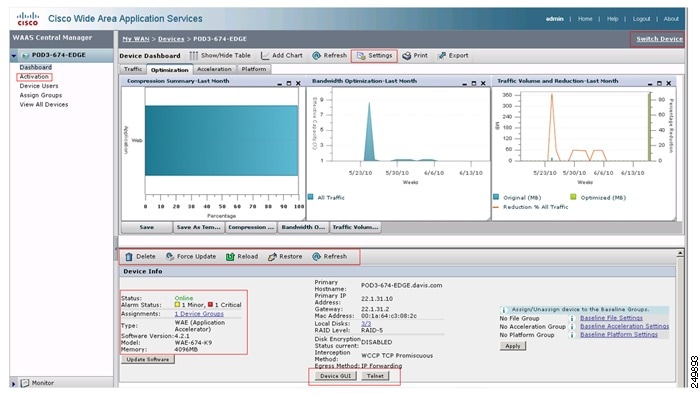Switch to the Traffic tab
This screenshot has width=700, height=397.
(x=133, y=69)
